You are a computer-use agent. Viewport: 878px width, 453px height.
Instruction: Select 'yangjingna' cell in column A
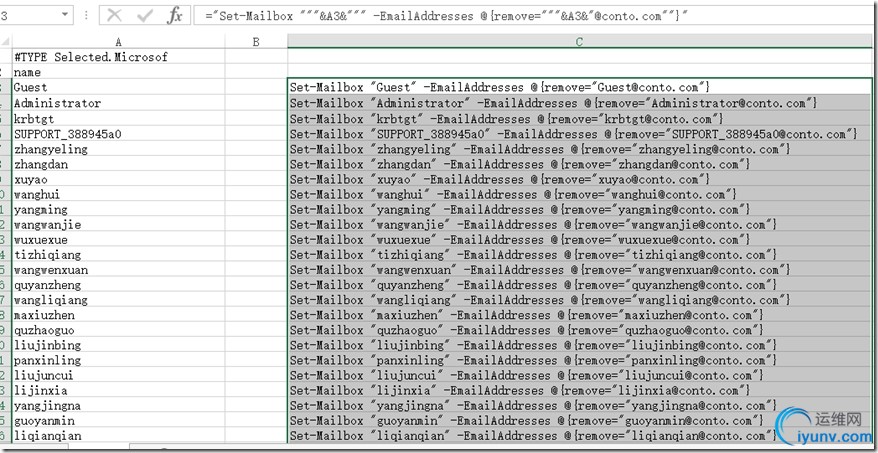click(x=119, y=405)
